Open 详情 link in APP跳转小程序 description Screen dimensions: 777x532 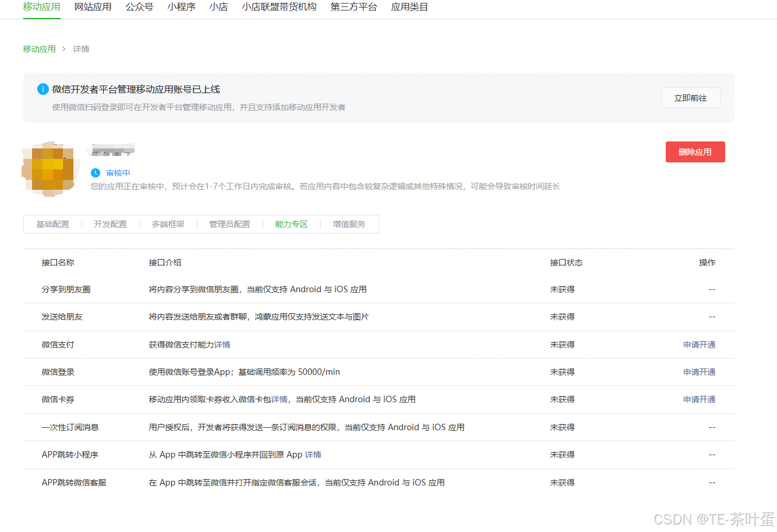[313, 455]
